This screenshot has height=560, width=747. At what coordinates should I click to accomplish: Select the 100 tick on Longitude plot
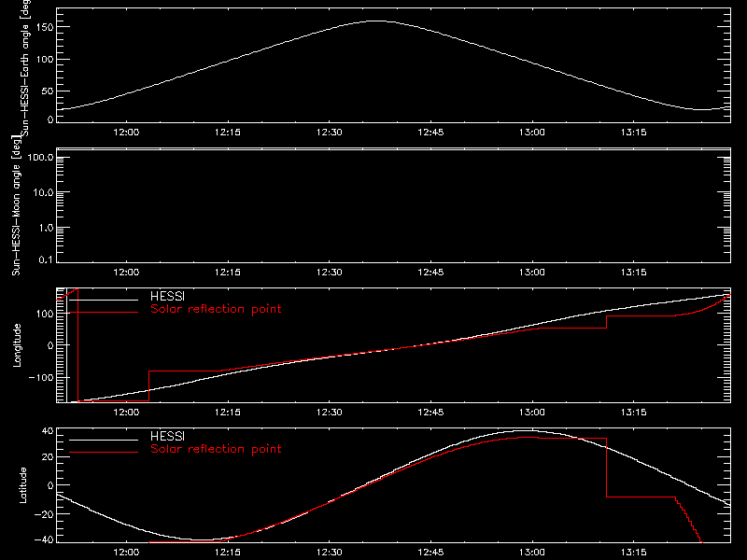coord(45,314)
